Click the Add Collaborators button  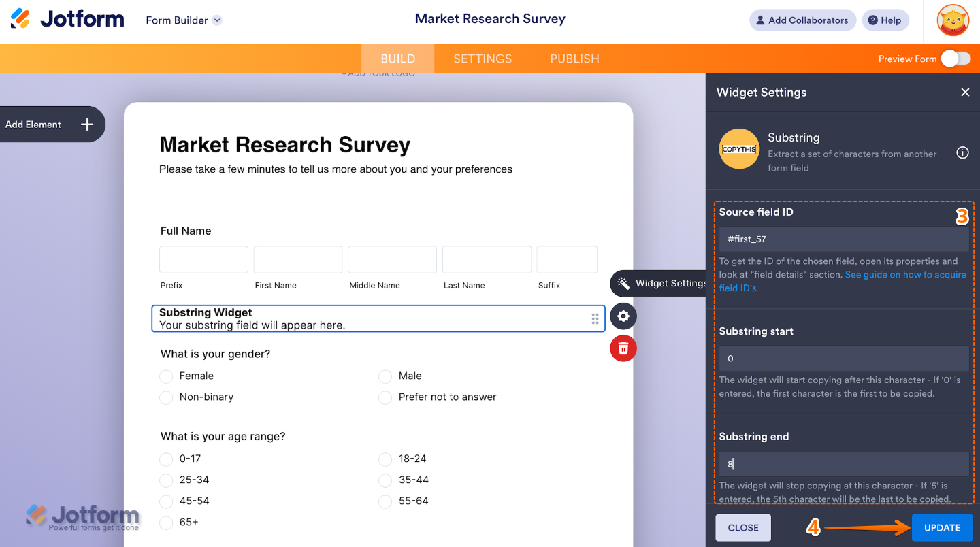coord(802,20)
